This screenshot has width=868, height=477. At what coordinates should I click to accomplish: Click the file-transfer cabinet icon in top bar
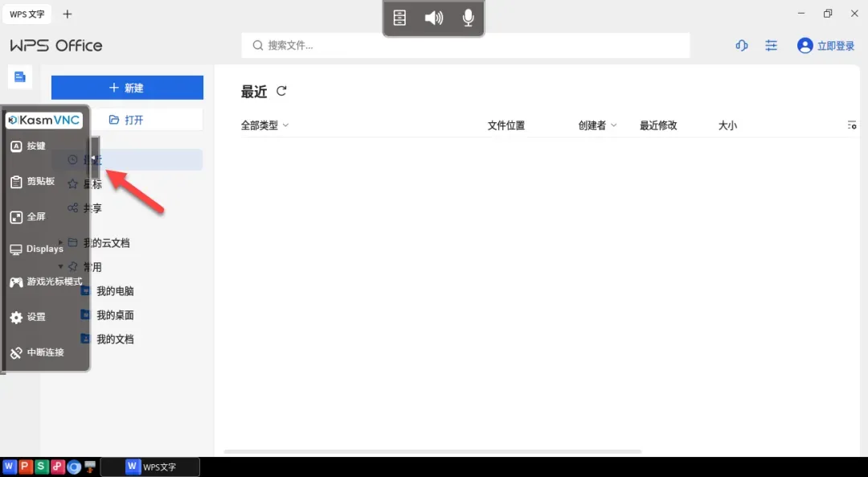coord(399,18)
